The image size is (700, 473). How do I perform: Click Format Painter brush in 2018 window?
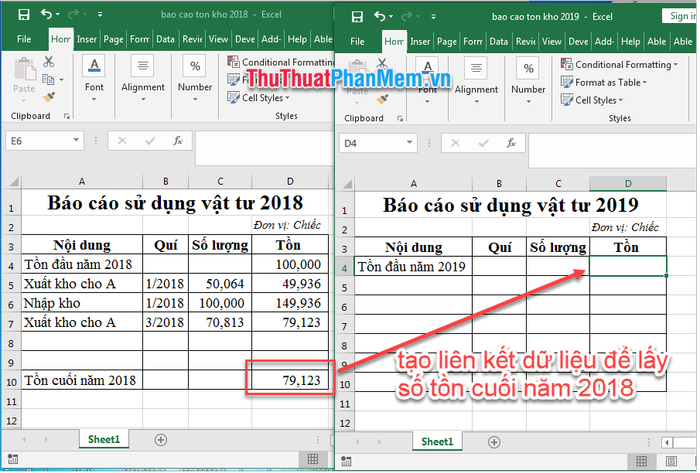click(48, 99)
